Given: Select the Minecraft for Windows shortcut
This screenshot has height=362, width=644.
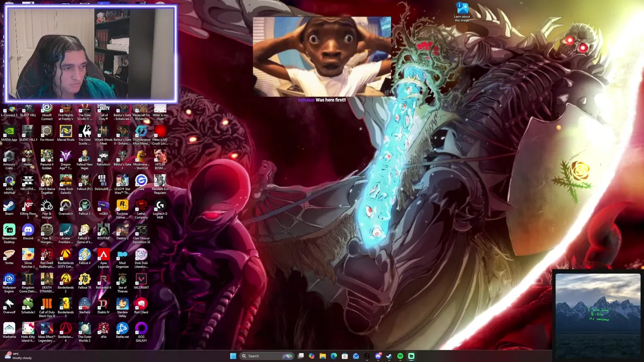Looking at the screenshot, I should click(x=141, y=112).
